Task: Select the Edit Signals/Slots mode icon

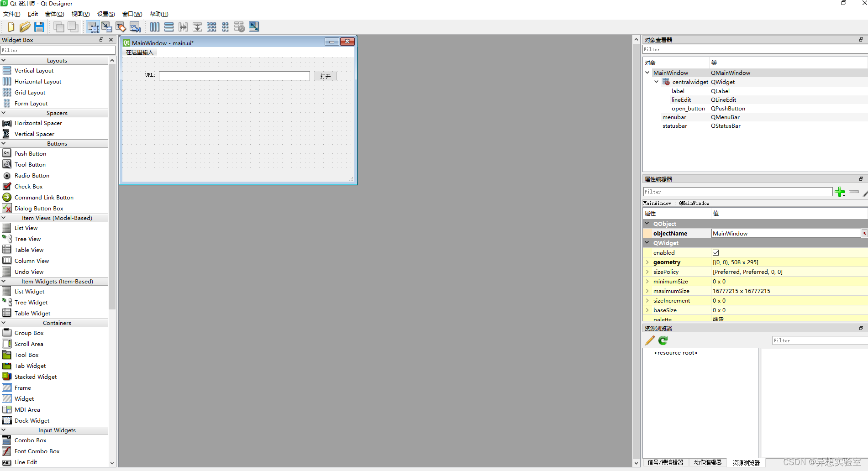Action: 107,26
